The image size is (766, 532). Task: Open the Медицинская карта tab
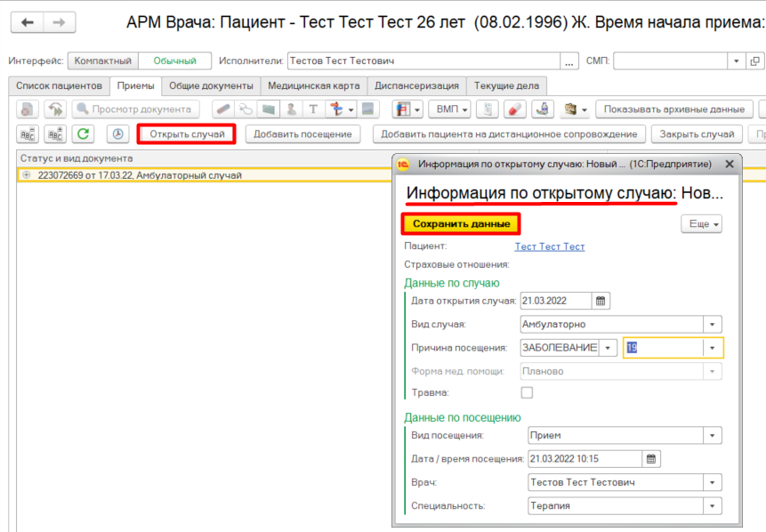coord(314,85)
